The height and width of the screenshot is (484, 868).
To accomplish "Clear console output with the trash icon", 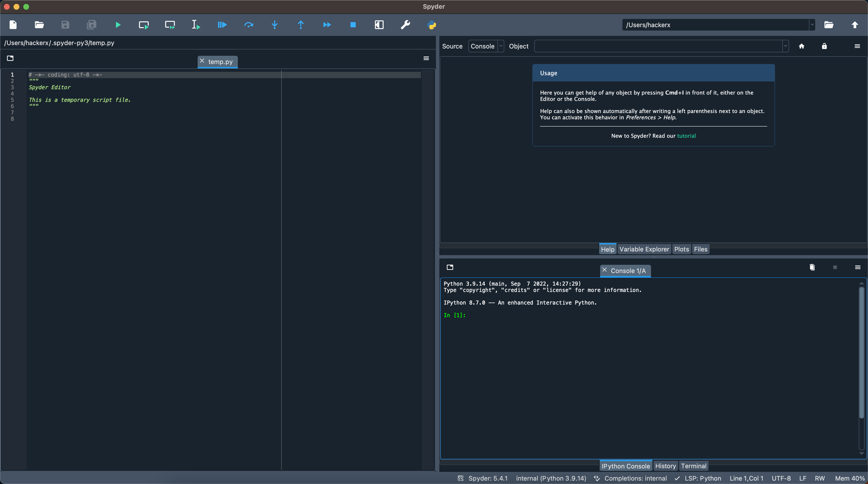I will point(812,267).
